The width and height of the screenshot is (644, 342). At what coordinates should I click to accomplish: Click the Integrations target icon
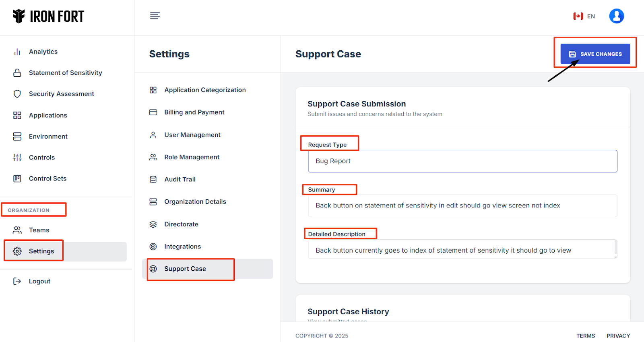(153, 247)
